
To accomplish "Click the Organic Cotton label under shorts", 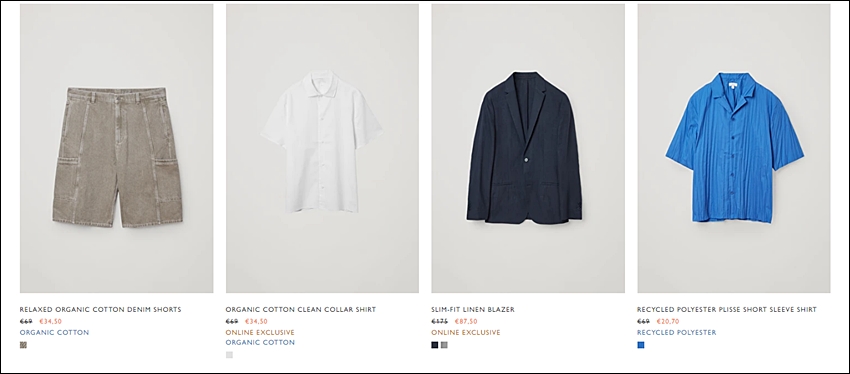I will tap(54, 332).
